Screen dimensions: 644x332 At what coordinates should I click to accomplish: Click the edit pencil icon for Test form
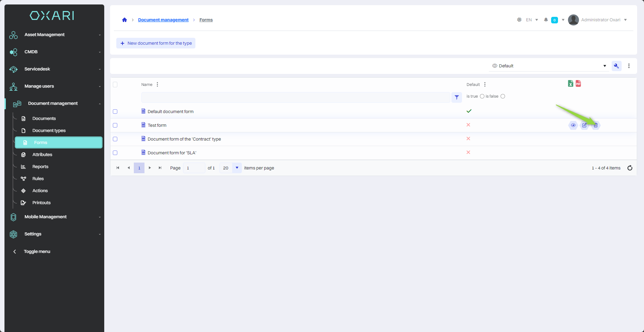(x=584, y=125)
